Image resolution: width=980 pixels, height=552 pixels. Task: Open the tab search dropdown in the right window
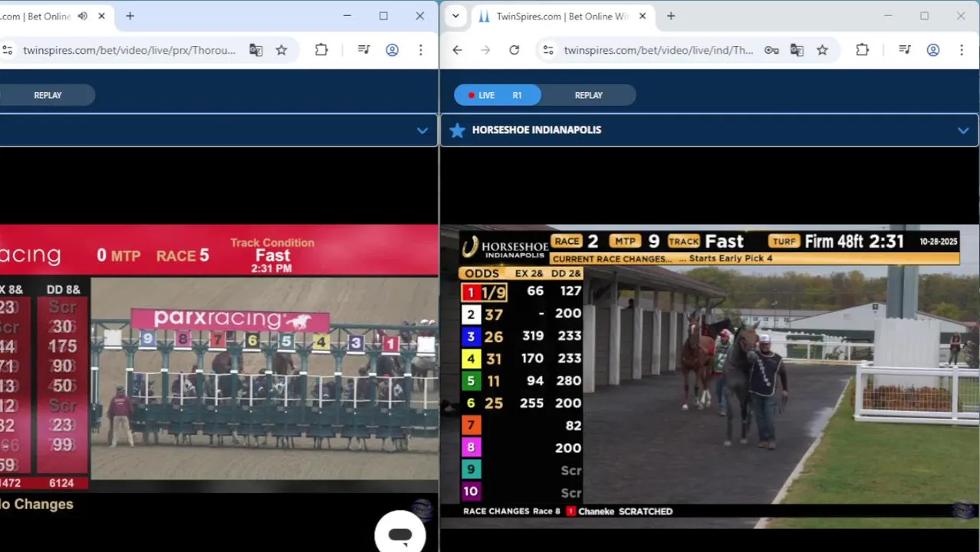pos(455,16)
